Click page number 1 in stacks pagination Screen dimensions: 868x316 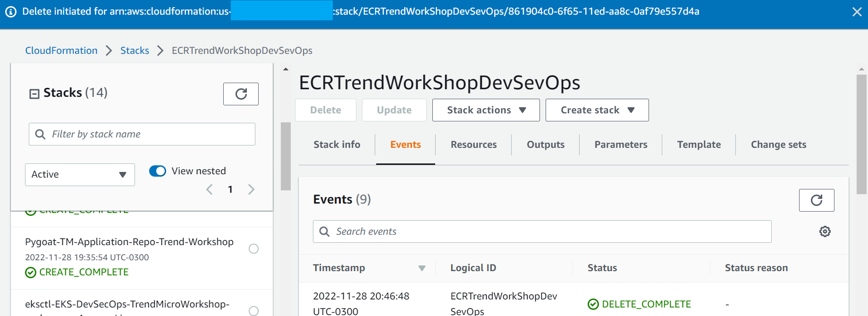click(230, 189)
